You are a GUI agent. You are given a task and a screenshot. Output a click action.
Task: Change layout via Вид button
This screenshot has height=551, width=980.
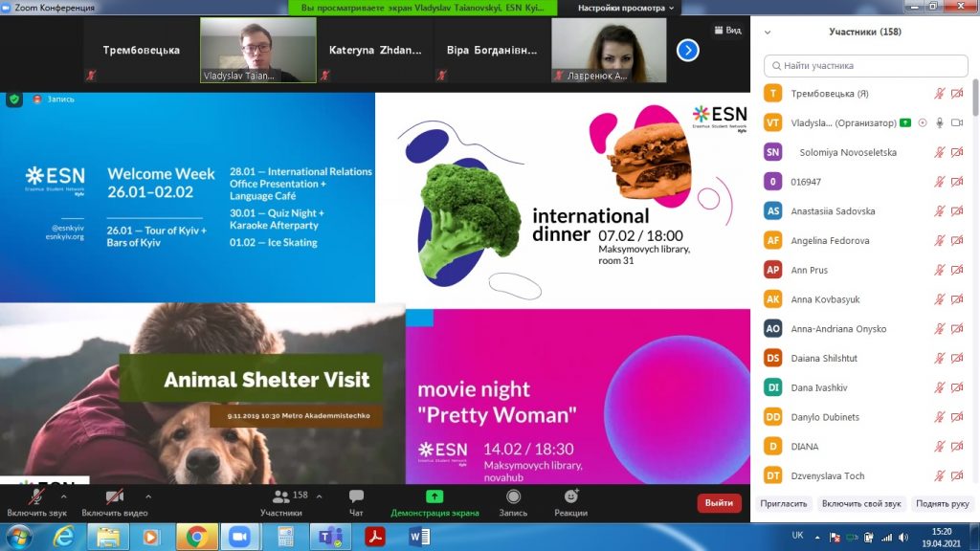pos(727,30)
